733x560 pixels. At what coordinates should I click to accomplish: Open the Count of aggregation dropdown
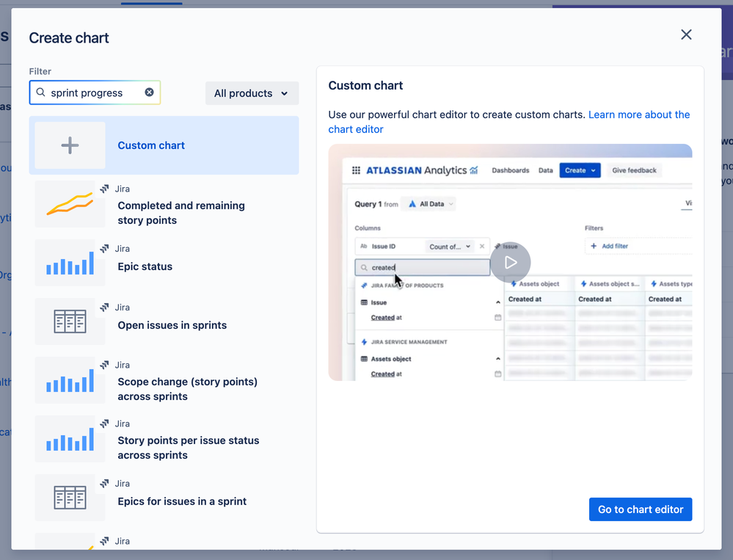point(450,247)
